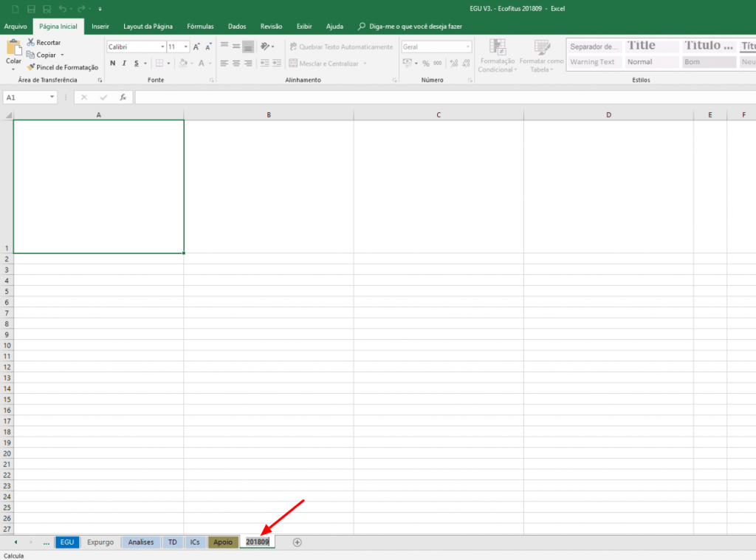Click the Colar paste icon

pyautogui.click(x=13, y=48)
